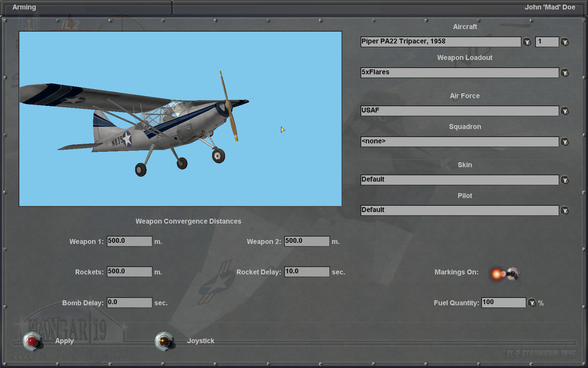Click the Weapon 2 convergence field

click(307, 241)
